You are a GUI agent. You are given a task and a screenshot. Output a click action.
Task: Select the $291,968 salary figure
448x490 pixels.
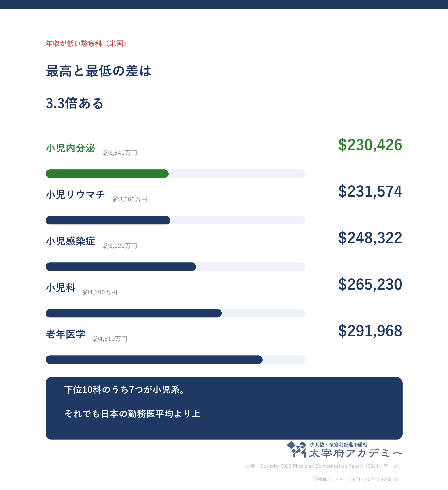tap(370, 331)
